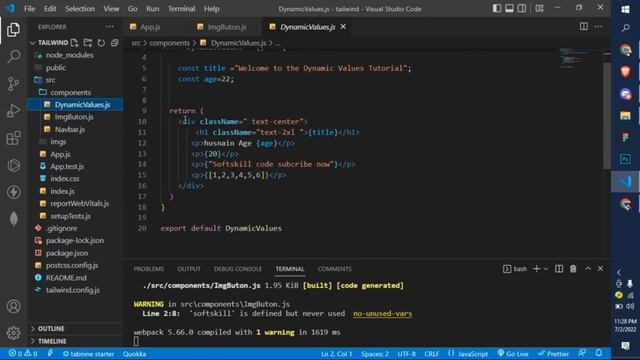Open package.json in the file tree
The width and height of the screenshot is (640, 360).
coord(67,253)
